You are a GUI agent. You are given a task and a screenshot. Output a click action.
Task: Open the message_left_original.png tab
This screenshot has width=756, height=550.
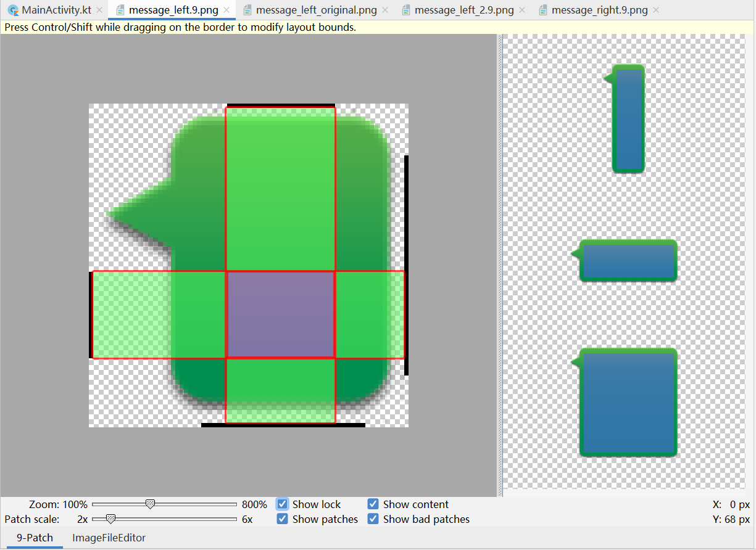coord(316,10)
